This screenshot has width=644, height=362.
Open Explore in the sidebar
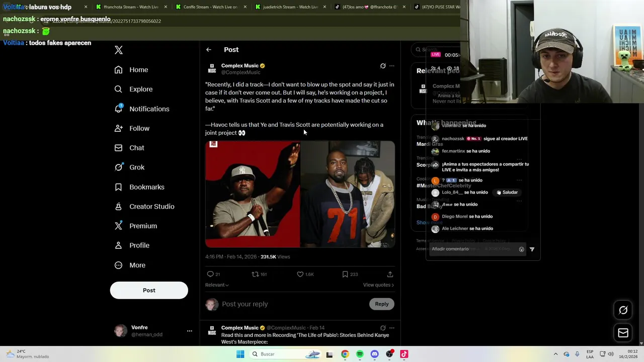133,89
